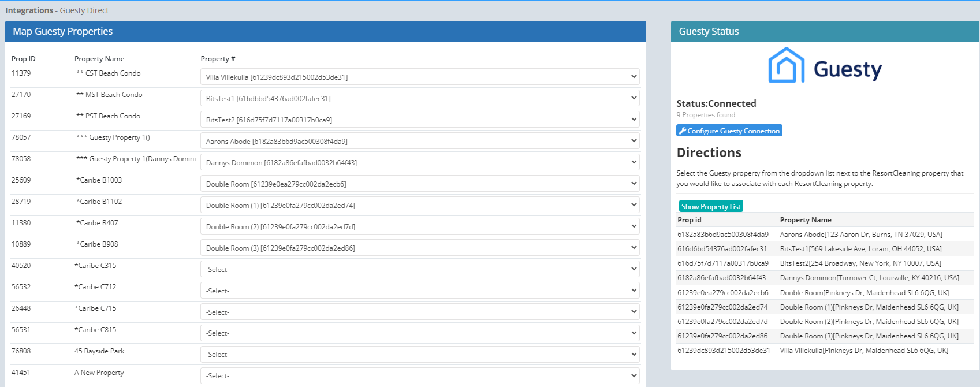
Task: Open dropdown for Caribe B908
Action: pos(420,248)
